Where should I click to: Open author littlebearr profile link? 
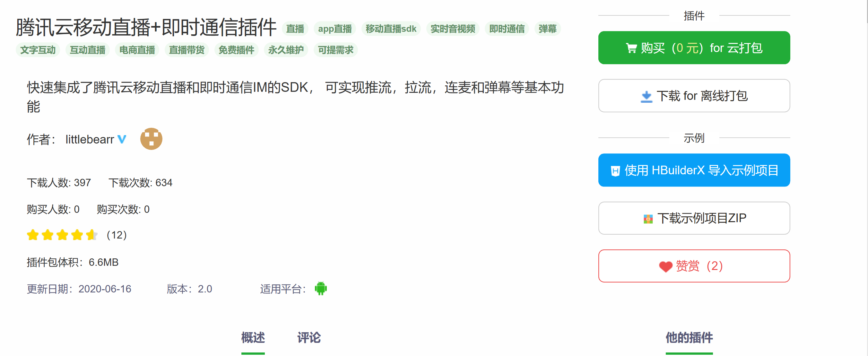click(90, 139)
